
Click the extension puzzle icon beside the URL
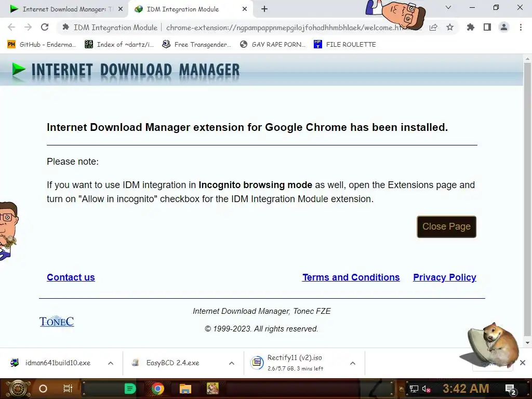tap(66, 27)
